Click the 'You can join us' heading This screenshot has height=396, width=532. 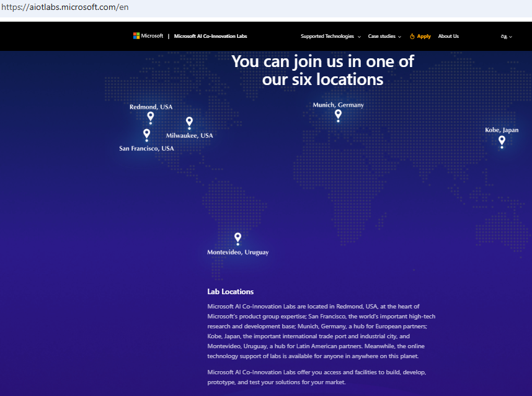[322, 70]
